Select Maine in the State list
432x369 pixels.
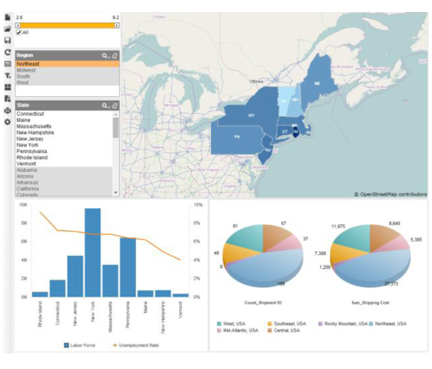64,120
